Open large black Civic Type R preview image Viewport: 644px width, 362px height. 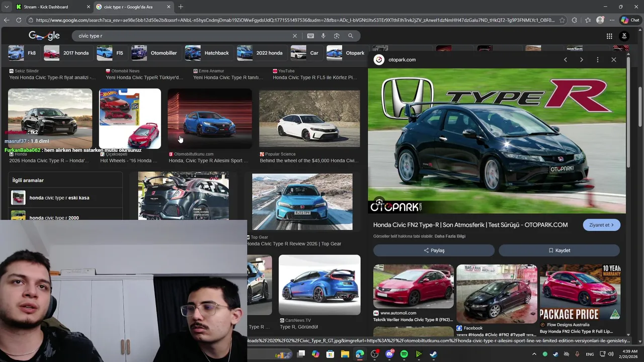[x=497, y=141]
